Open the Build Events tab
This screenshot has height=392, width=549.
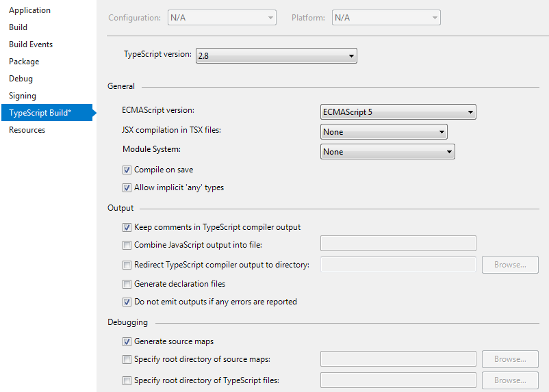[x=31, y=44]
